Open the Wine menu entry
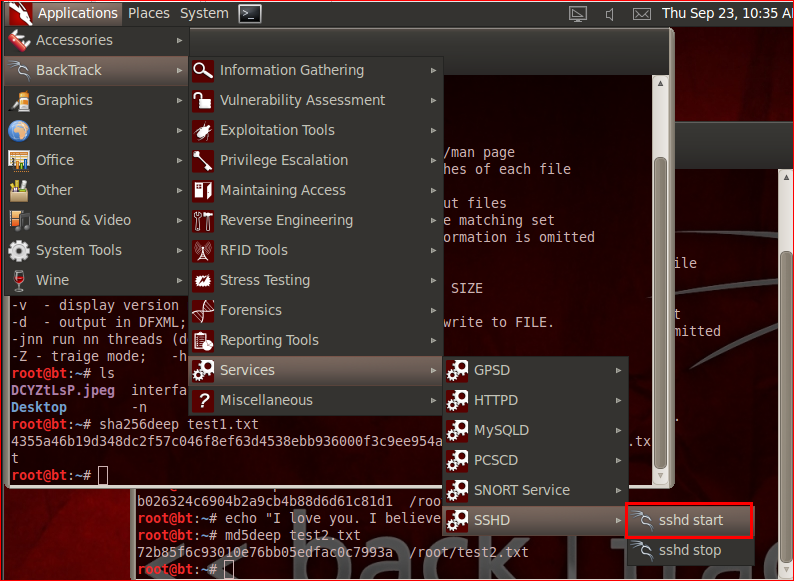 [x=95, y=280]
